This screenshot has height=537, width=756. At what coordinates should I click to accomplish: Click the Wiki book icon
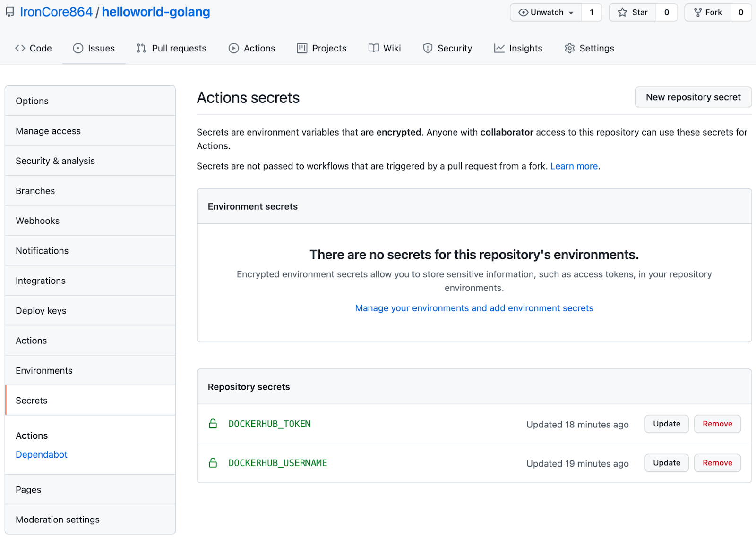[x=373, y=48]
